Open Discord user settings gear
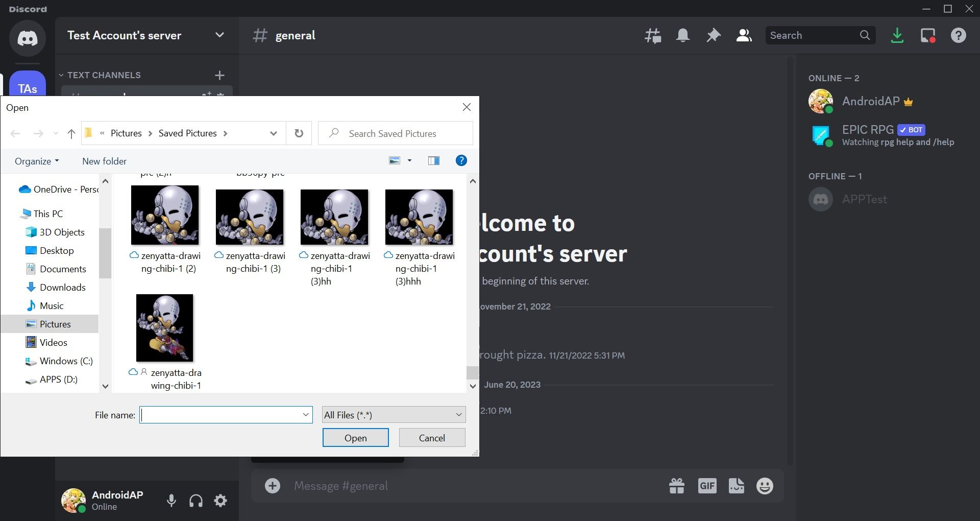The image size is (980, 521). pos(220,501)
